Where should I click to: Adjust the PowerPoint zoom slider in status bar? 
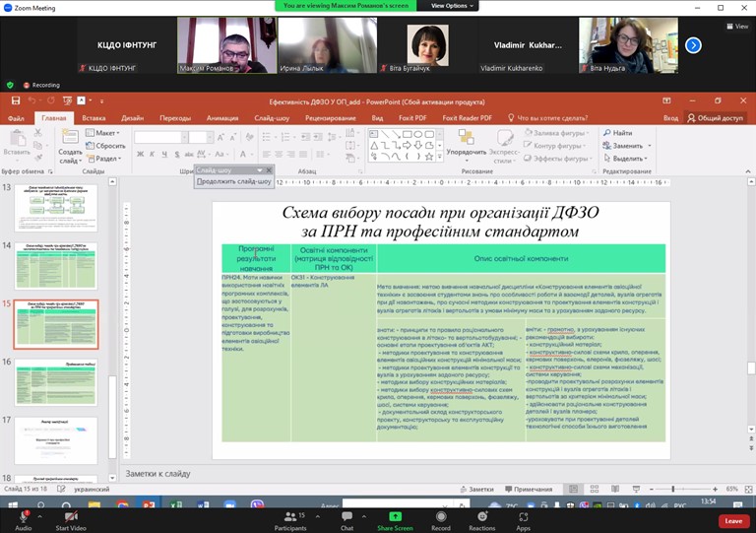(x=672, y=489)
